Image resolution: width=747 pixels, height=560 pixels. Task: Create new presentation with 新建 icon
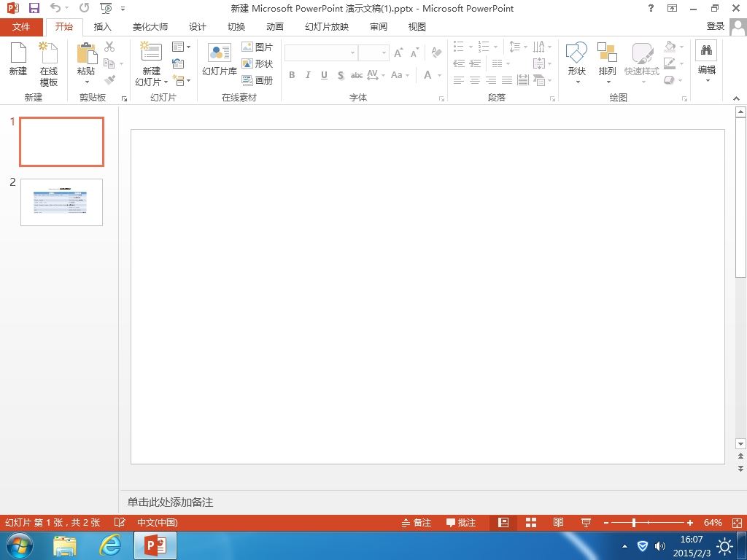pos(18,59)
